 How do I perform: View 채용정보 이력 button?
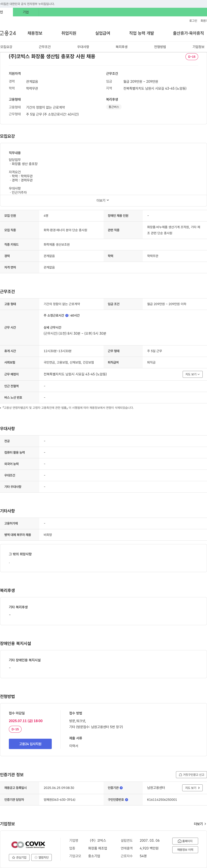[x=185, y=850]
